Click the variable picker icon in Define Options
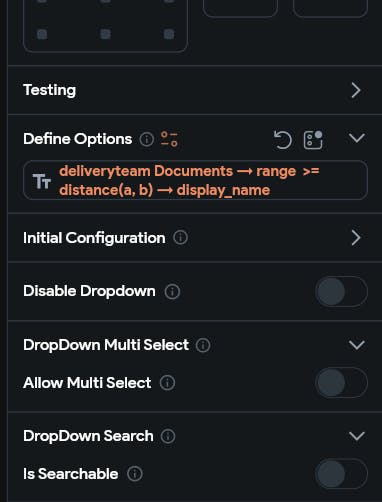Screen dimensions: 382x502 click(x=313, y=140)
